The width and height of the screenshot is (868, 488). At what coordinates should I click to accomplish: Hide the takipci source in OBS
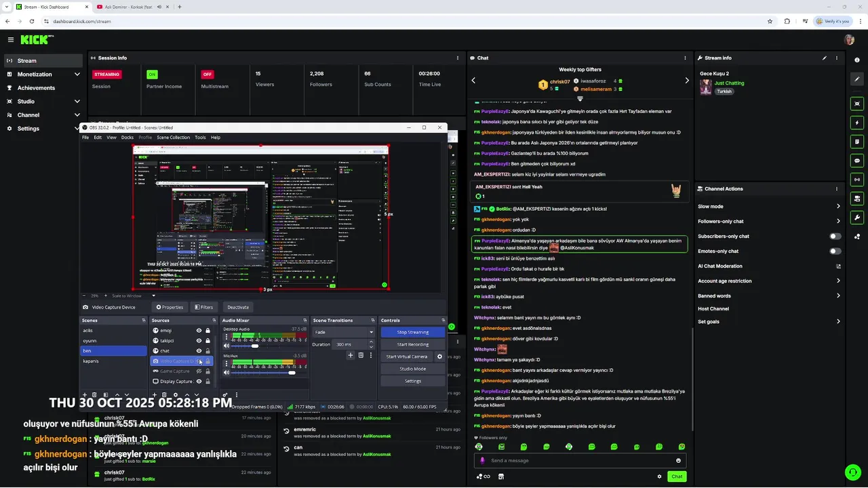[x=199, y=341]
